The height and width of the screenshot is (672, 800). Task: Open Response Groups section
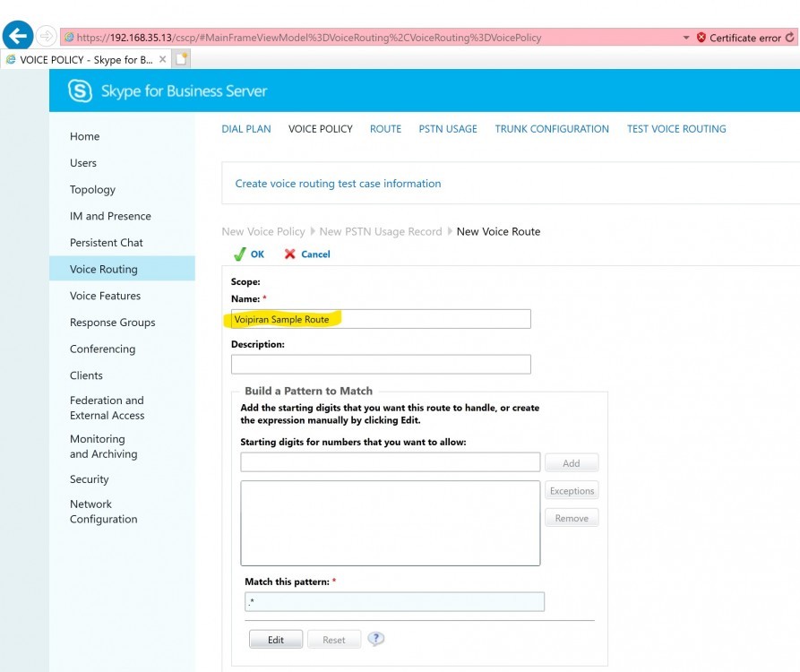click(x=112, y=323)
